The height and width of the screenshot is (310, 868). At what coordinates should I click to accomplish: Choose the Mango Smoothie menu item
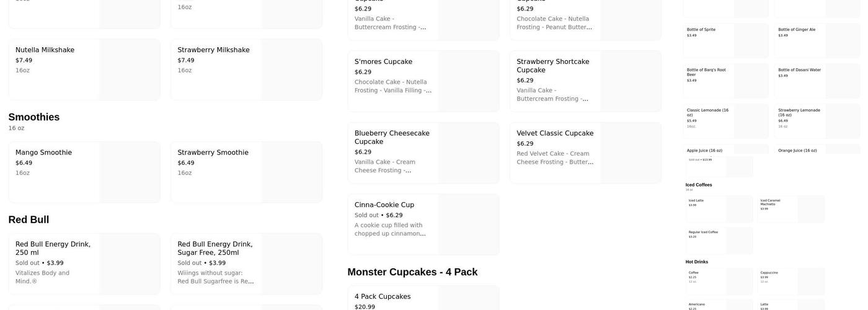(x=84, y=172)
